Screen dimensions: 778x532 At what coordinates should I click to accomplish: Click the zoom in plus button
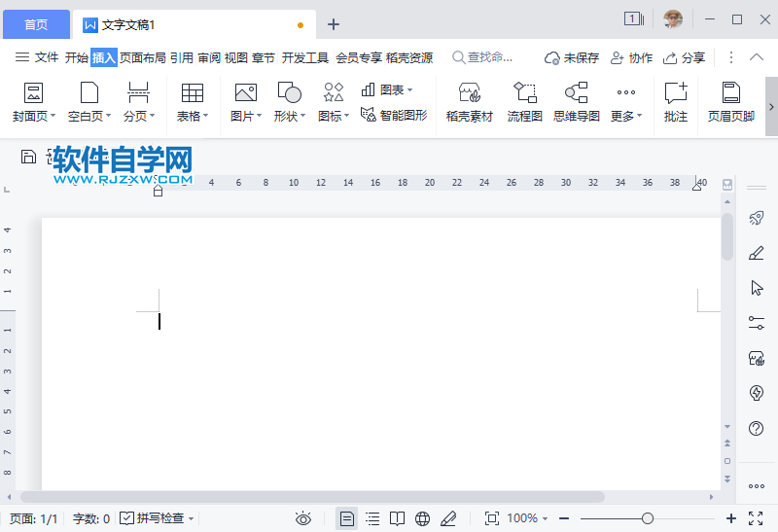click(731, 518)
